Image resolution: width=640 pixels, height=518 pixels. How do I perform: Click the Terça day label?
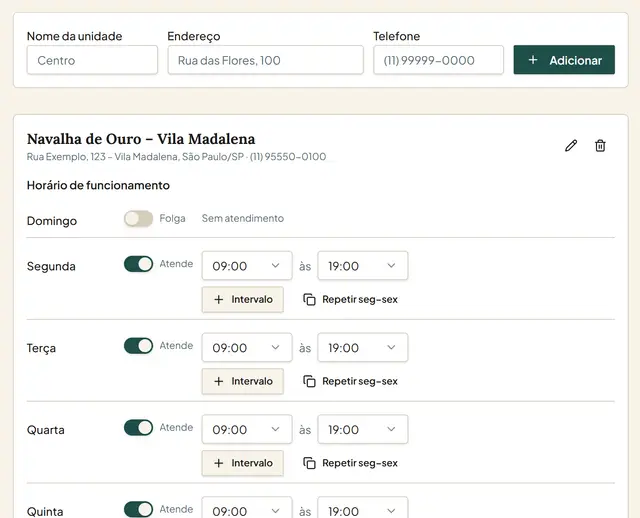pyautogui.click(x=41, y=348)
